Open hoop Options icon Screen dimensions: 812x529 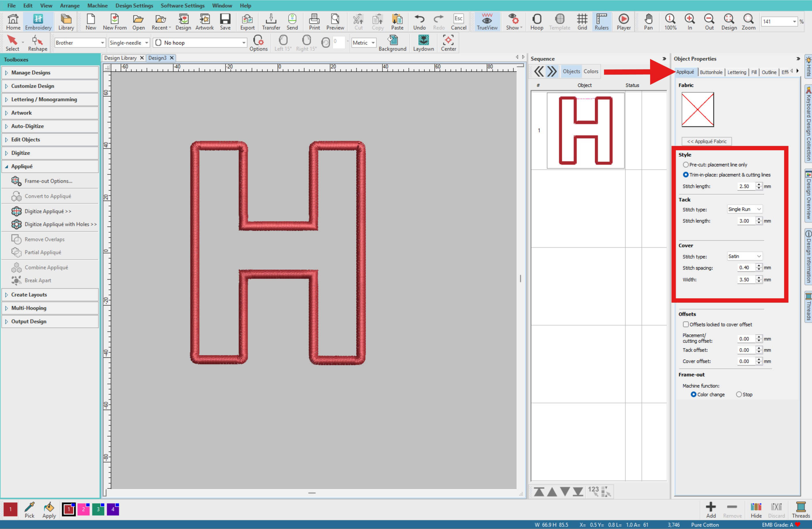pyautogui.click(x=258, y=43)
